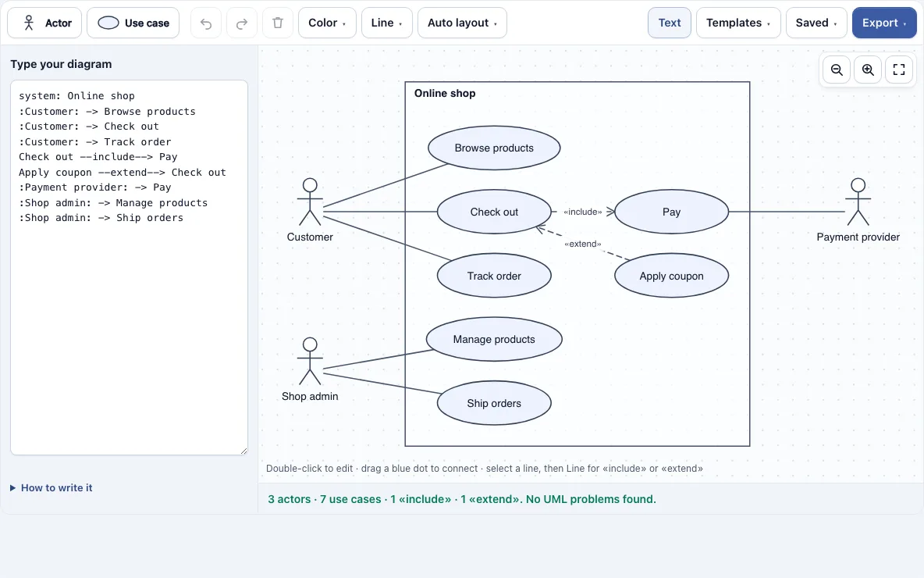Click the «include» line label
The height and width of the screenshot is (578, 924).
point(583,212)
